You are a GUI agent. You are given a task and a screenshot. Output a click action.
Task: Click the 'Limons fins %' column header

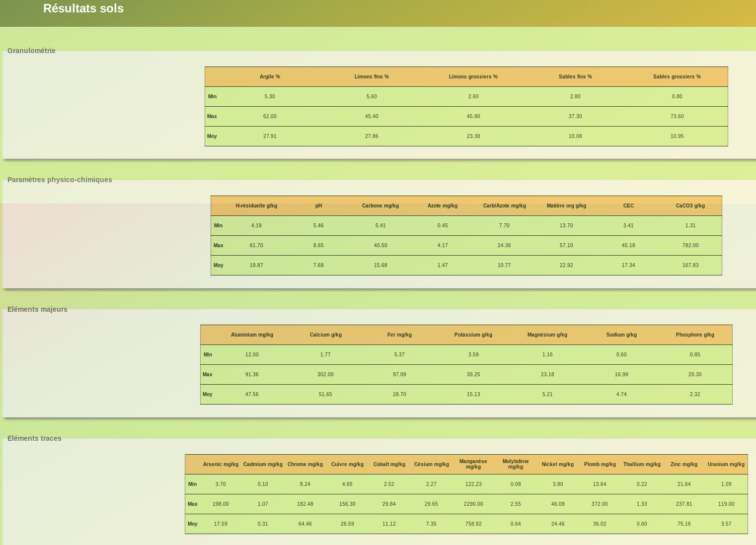372,76
